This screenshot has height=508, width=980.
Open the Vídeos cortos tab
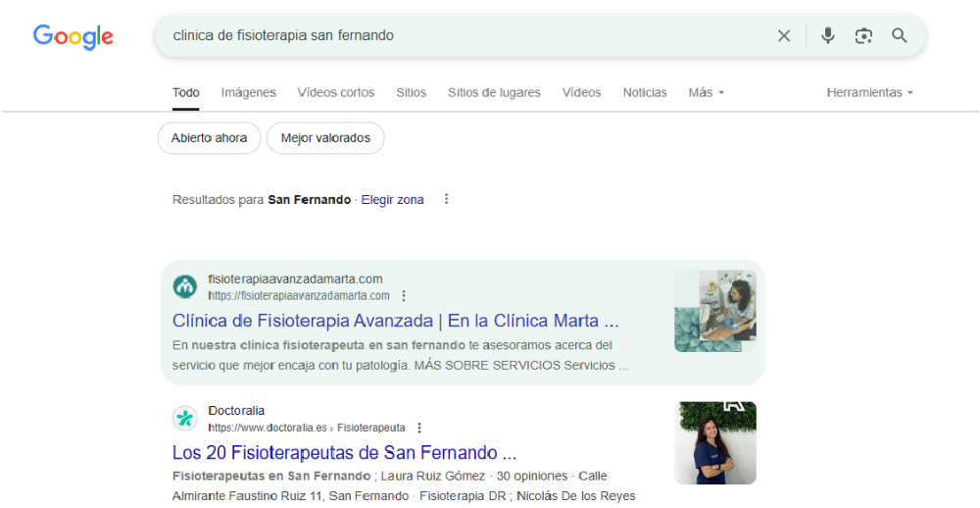335,92
